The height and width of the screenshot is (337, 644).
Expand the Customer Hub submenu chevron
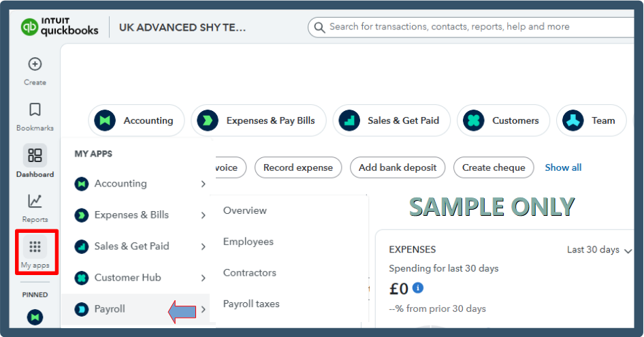203,278
